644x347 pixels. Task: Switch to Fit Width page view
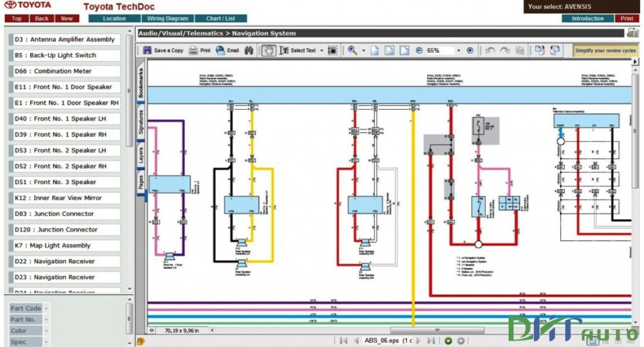click(x=404, y=50)
